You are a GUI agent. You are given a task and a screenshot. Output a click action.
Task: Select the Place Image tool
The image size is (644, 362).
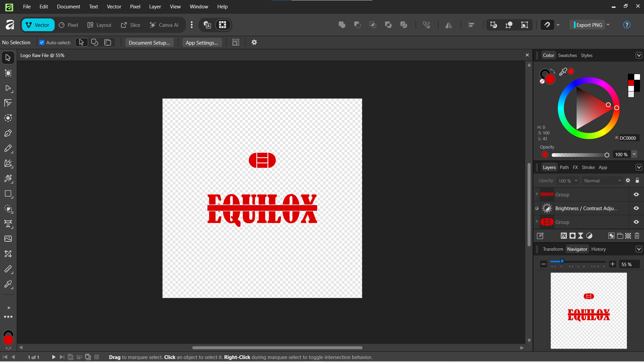point(8,239)
